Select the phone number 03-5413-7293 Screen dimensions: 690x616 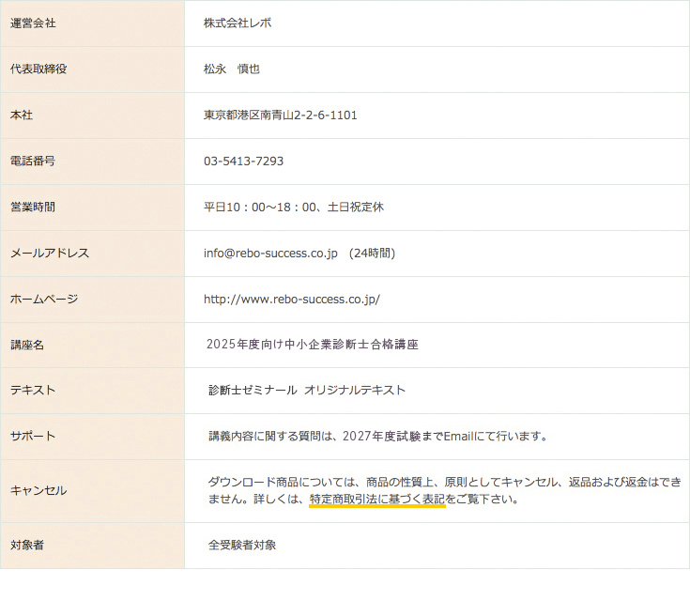tap(243, 161)
